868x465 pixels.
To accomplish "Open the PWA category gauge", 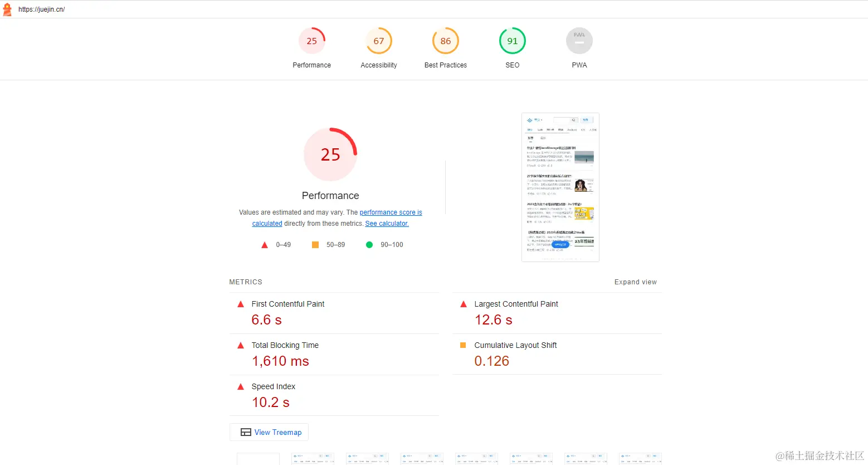I will [579, 41].
